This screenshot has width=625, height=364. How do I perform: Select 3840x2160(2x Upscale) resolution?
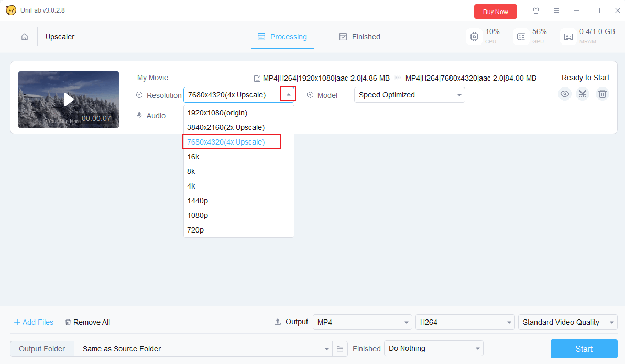coord(239,128)
